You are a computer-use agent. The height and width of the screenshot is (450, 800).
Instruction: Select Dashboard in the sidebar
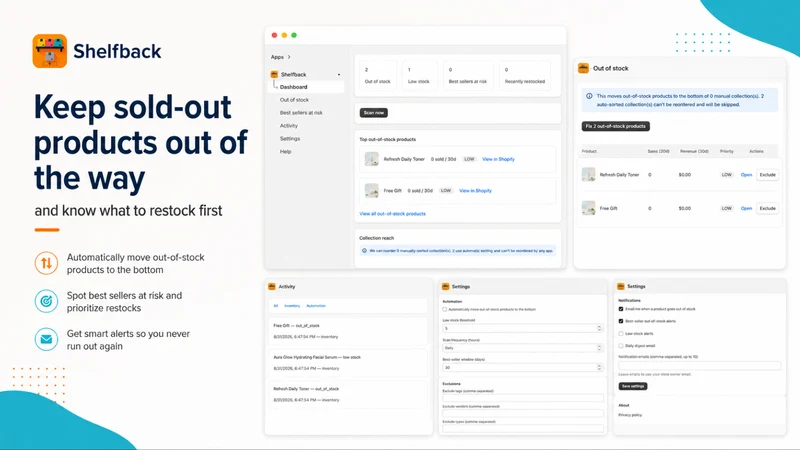tap(306, 87)
